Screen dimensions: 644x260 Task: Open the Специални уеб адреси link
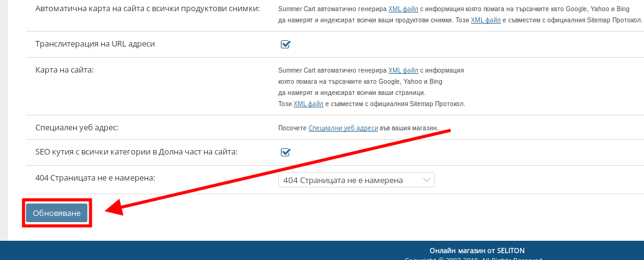(x=343, y=128)
